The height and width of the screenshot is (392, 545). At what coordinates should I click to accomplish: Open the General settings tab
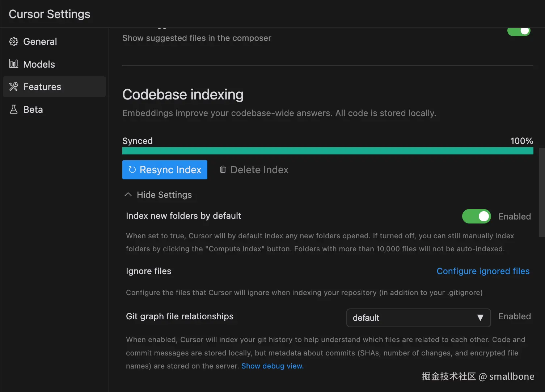[x=54, y=42]
